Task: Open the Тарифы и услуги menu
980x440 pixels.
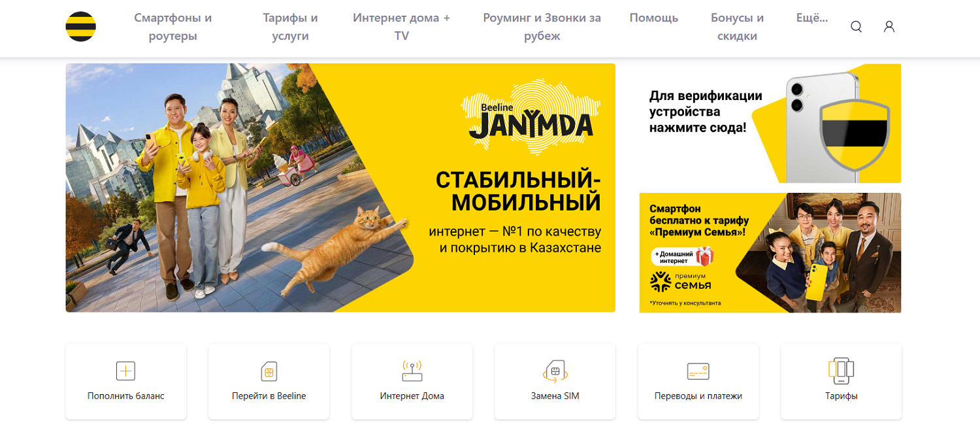Action: (x=291, y=27)
